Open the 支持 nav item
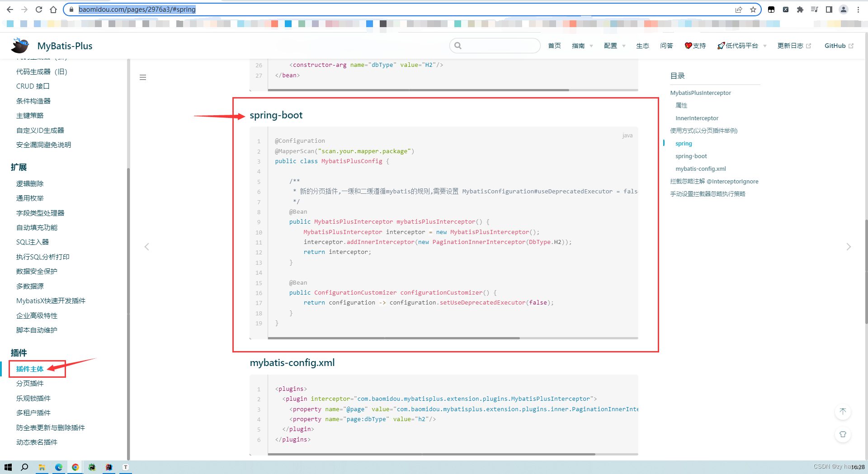Viewport: 868px width, 474px height. click(695, 46)
